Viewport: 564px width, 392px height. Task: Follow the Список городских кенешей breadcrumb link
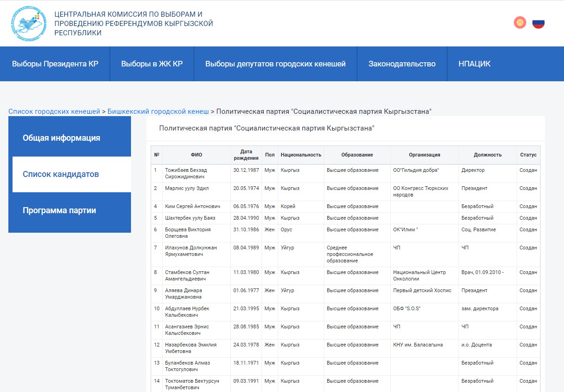coord(54,111)
